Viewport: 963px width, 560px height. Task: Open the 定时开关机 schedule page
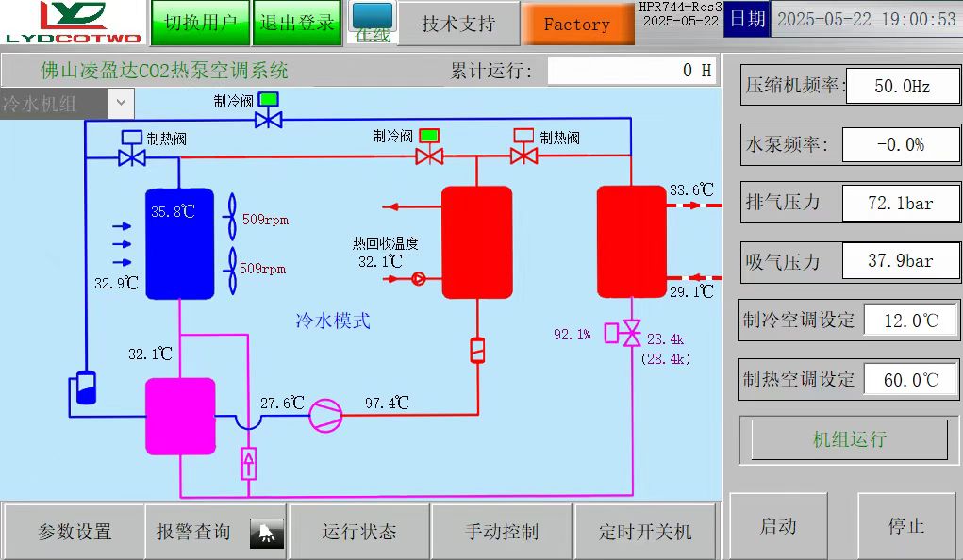(645, 532)
